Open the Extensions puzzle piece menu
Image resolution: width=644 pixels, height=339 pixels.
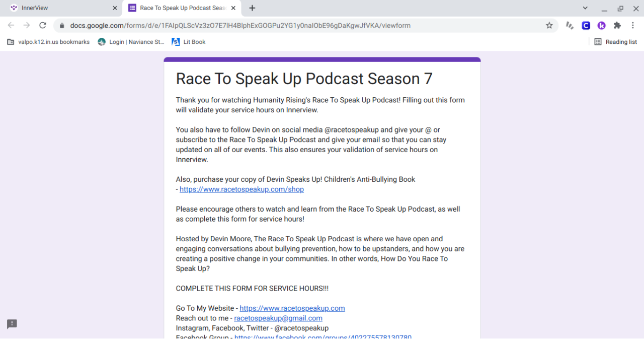tap(617, 25)
